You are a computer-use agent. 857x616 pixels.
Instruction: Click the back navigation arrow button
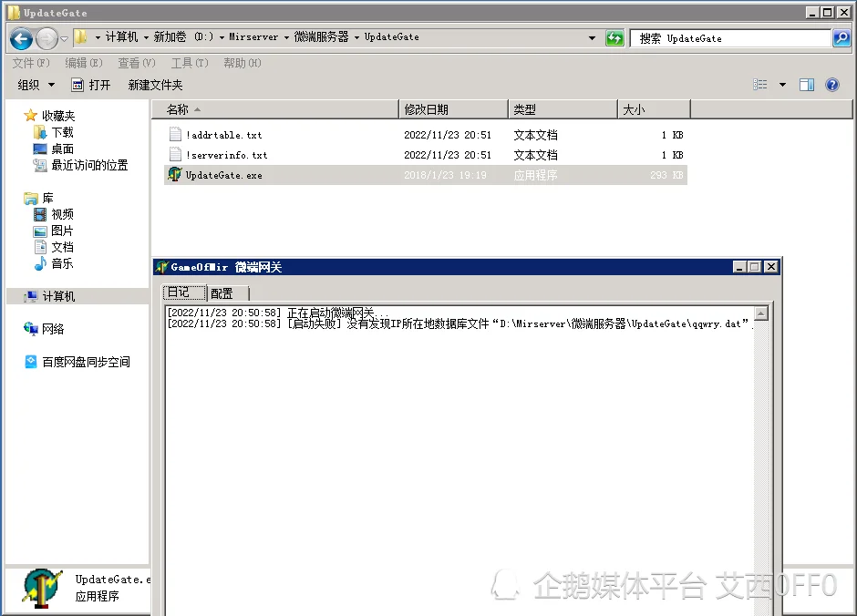point(22,38)
